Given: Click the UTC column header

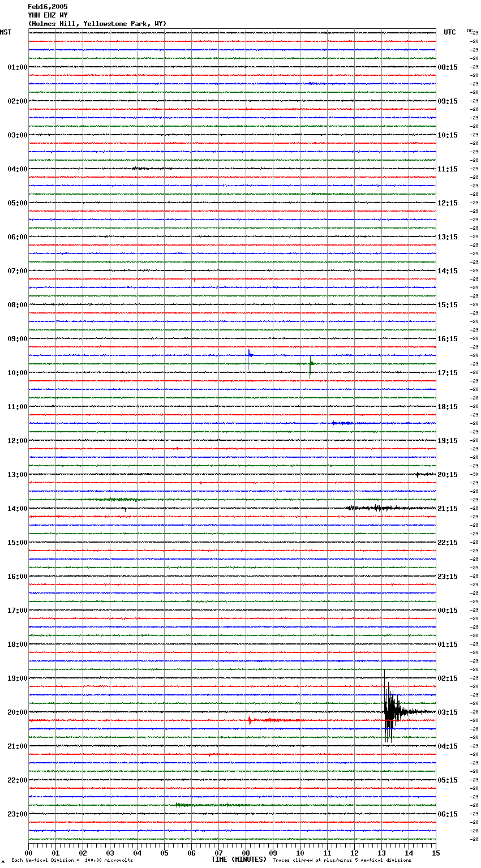Looking at the screenshot, I should [x=449, y=32].
